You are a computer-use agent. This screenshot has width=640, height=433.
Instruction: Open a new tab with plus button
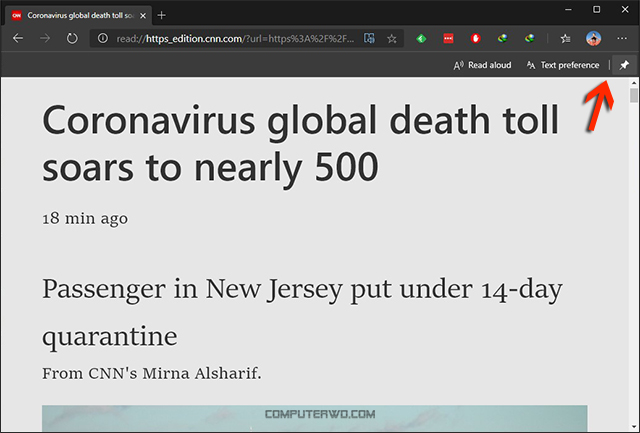tap(162, 16)
